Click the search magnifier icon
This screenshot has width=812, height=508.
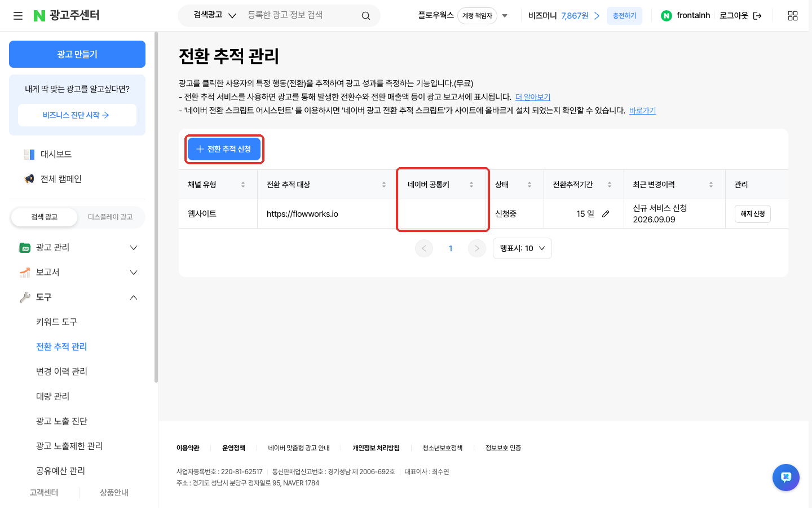coord(366,16)
